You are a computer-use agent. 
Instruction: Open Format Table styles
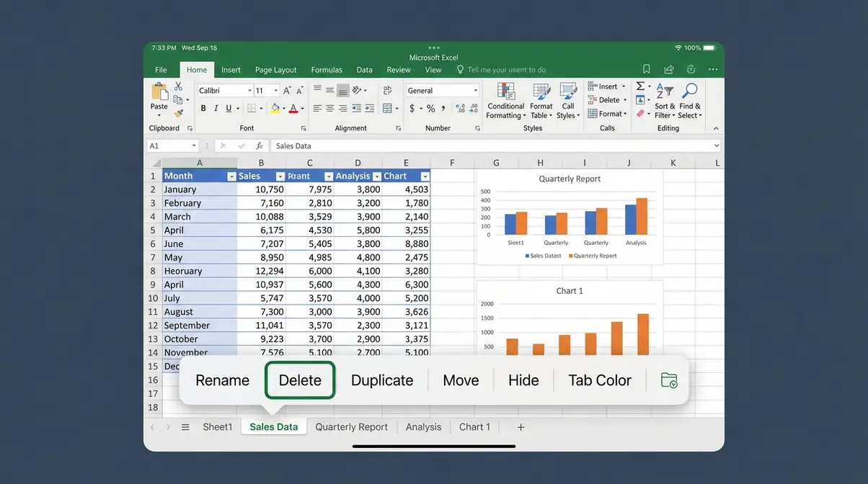point(541,101)
